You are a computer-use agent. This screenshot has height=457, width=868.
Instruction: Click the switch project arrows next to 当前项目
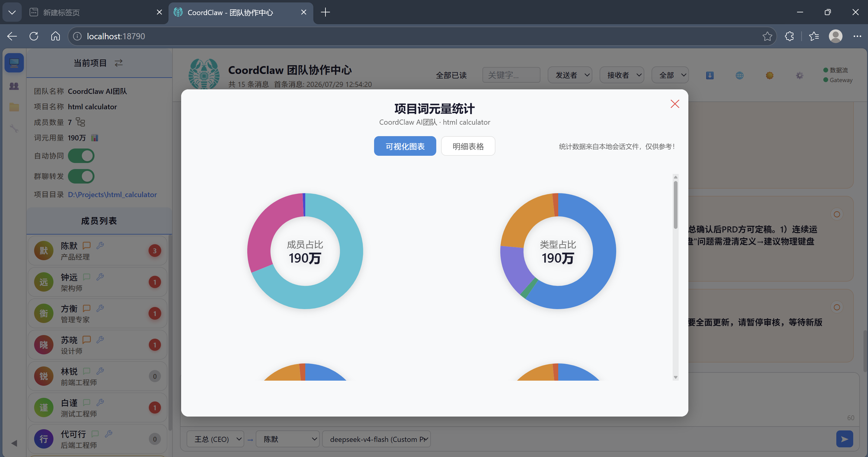tap(119, 63)
